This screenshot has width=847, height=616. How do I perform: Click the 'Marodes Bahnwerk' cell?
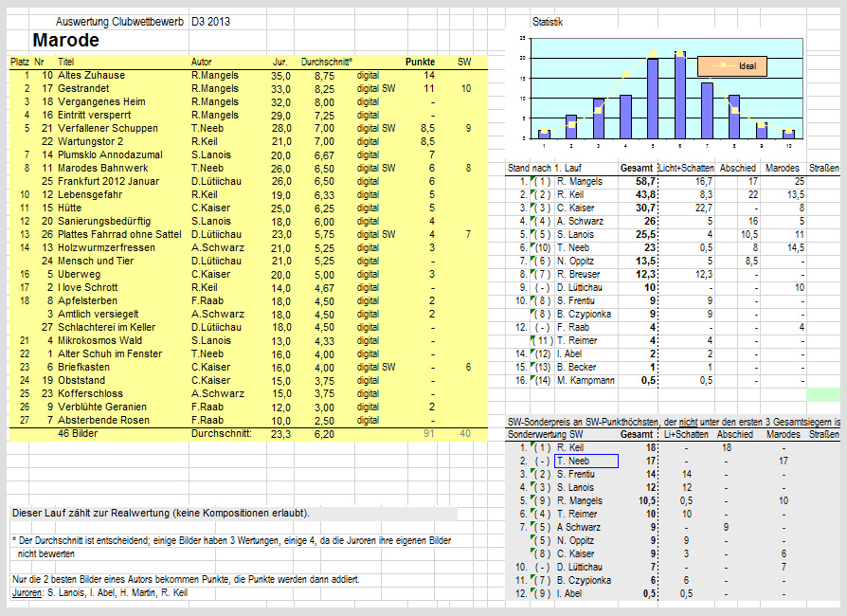click(102, 168)
